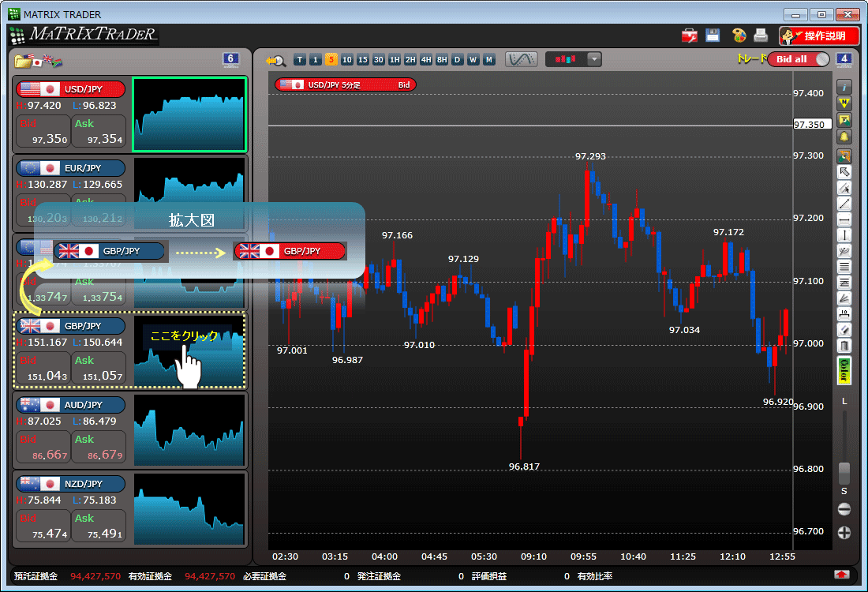Screen dimensions: 868x592
Task: Select the horizontal line tool
Action: (844, 220)
